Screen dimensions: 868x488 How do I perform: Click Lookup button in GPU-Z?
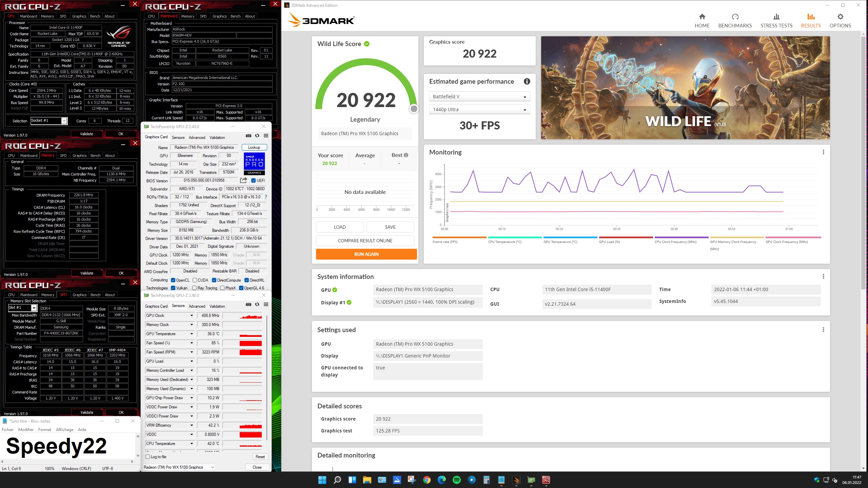pyautogui.click(x=254, y=147)
